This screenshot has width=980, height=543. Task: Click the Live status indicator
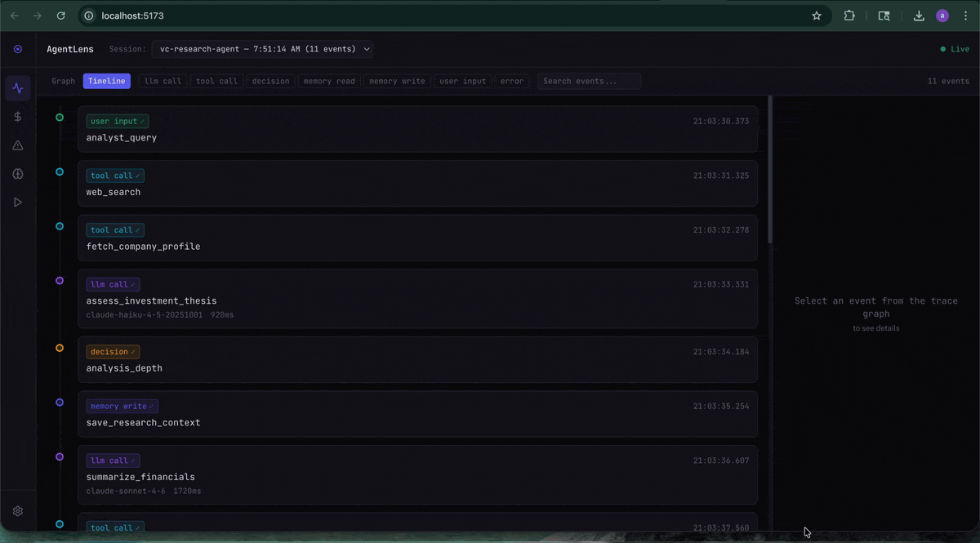[x=954, y=49]
